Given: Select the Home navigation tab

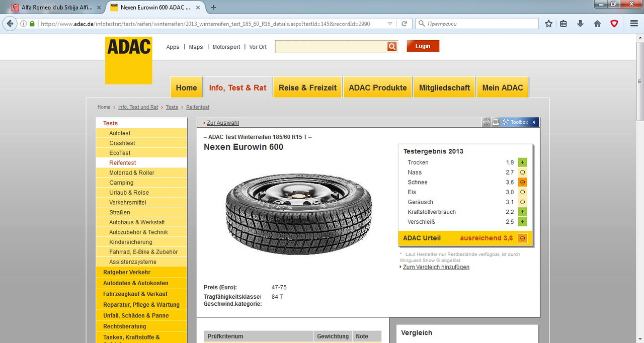Looking at the screenshot, I should point(186,88).
